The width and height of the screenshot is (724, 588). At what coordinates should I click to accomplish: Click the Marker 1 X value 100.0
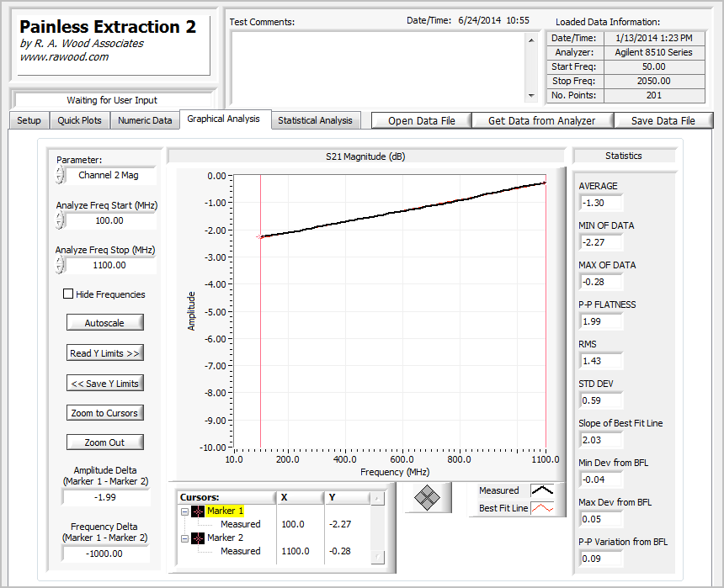293,524
